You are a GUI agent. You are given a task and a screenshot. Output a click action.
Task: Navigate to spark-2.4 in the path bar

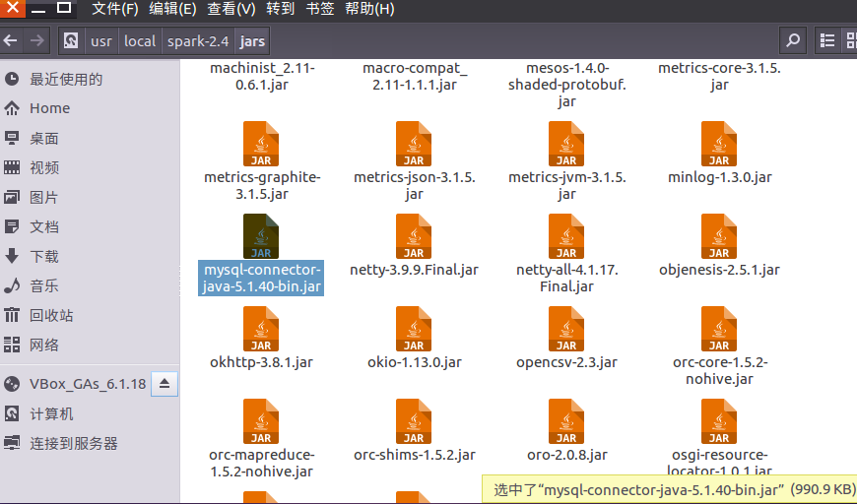pyautogui.click(x=198, y=41)
